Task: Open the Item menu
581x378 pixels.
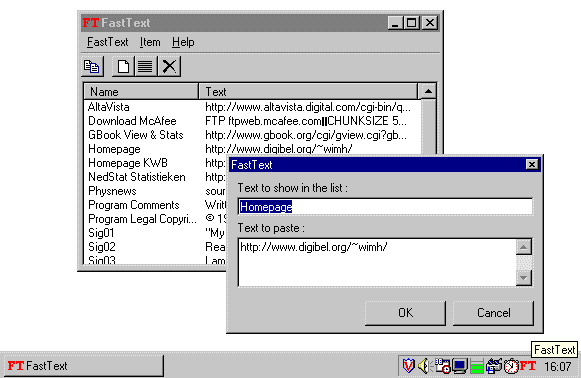Action: [x=150, y=42]
